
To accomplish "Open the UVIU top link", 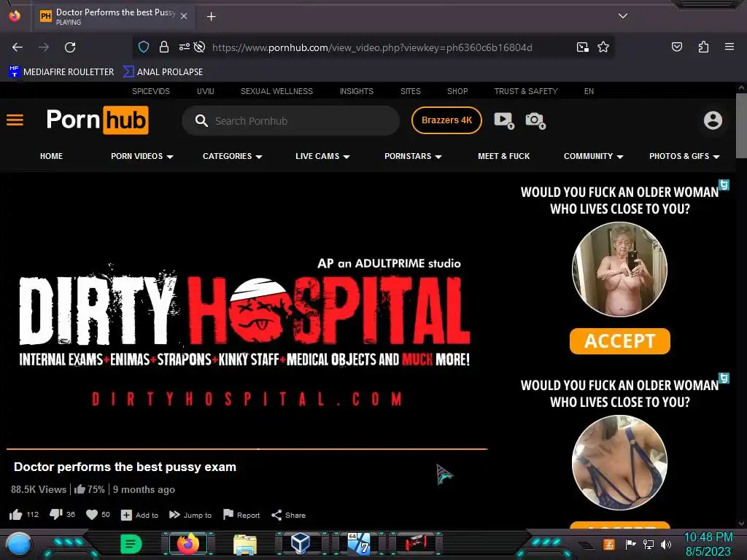I will [x=205, y=91].
